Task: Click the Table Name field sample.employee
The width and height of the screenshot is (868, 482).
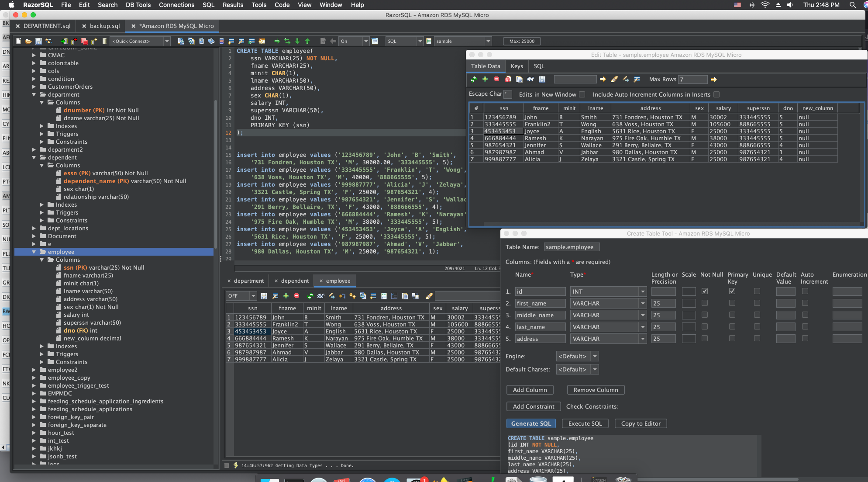Action: (x=572, y=247)
